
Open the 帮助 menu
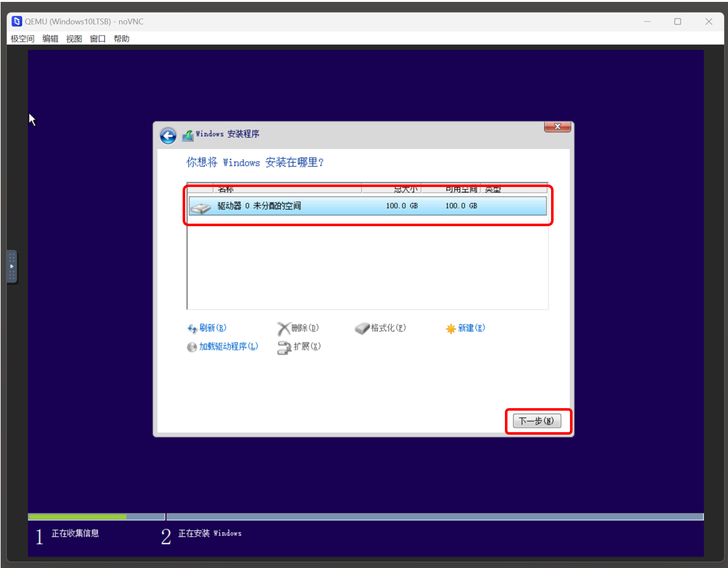point(121,39)
